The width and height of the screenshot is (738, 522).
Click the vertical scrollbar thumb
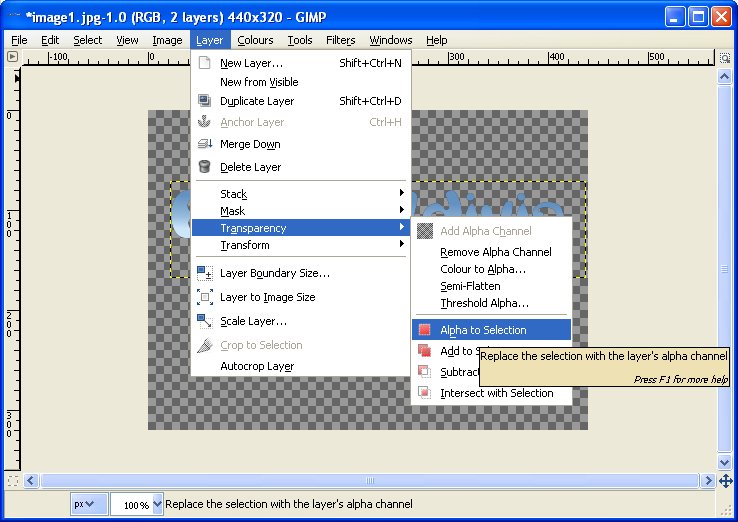tap(725, 269)
